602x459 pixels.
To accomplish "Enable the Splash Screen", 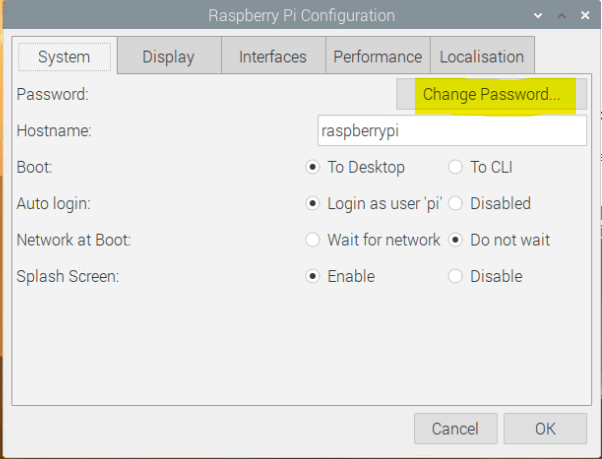I will pyautogui.click(x=313, y=276).
